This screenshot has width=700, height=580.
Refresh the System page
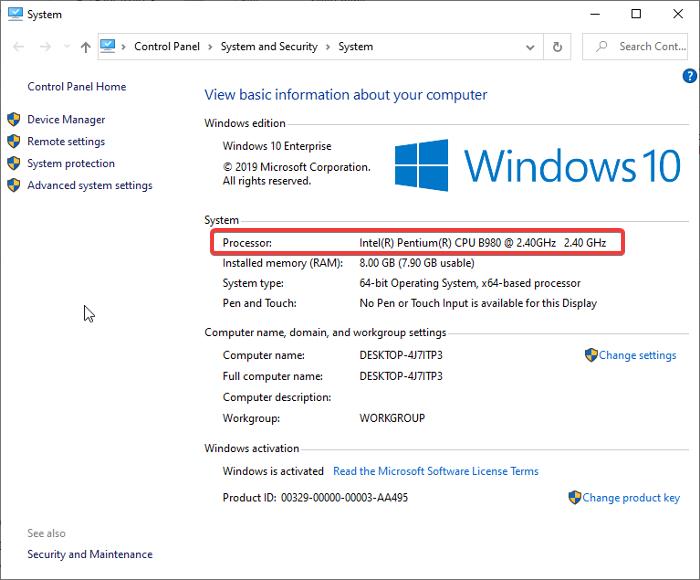pyautogui.click(x=558, y=47)
